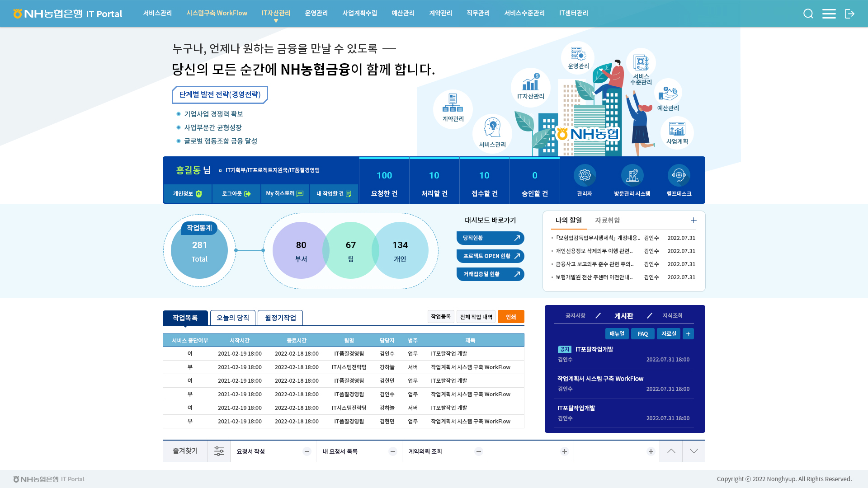Click FAQ button
The height and width of the screenshot is (488, 868).
coord(642,333)
